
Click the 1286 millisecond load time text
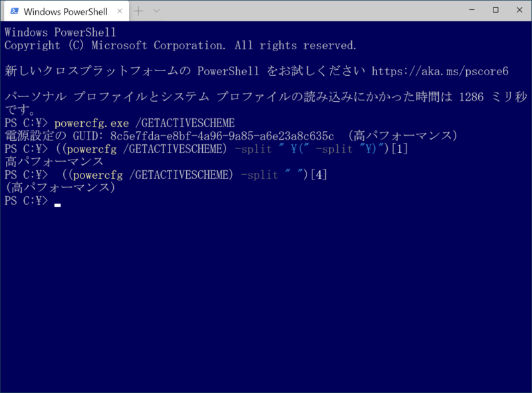[x=471, y=97]
